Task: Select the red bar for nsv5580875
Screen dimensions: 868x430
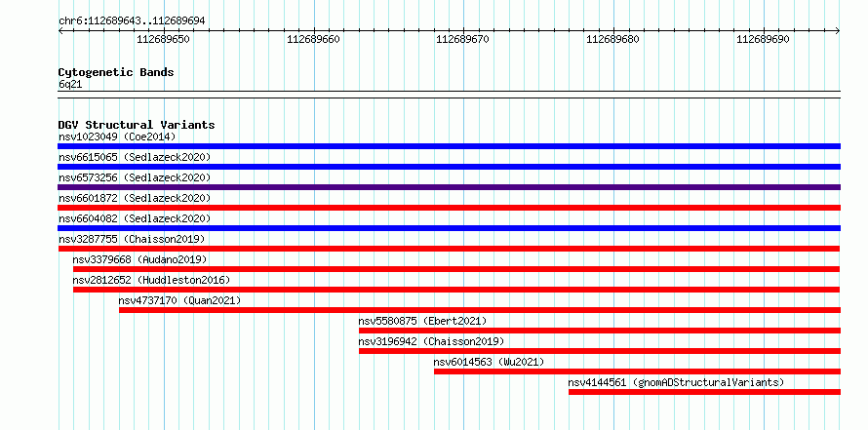Action: tap(600, 331)
